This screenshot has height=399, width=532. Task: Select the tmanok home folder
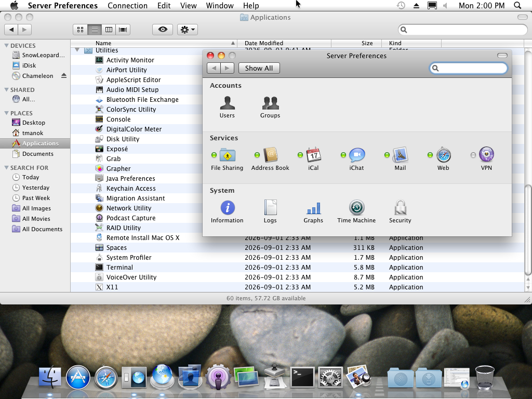tap(35, 133)
